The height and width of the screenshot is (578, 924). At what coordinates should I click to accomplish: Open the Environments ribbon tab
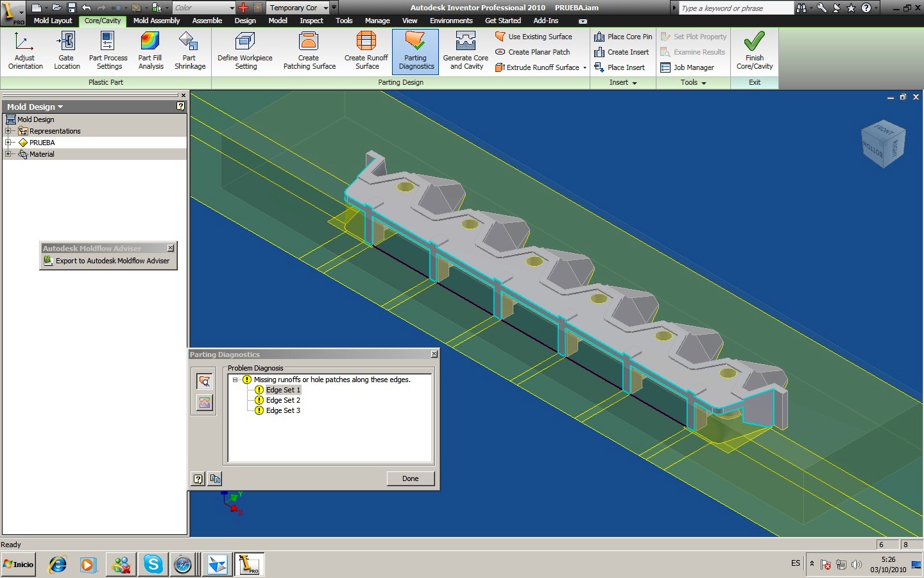pos(451,21)
